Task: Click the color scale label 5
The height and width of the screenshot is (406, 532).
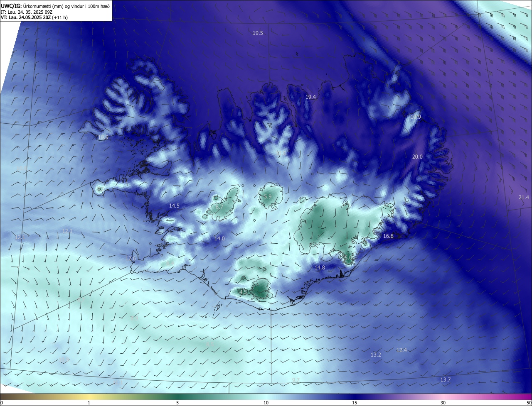Action: (177, 403)
